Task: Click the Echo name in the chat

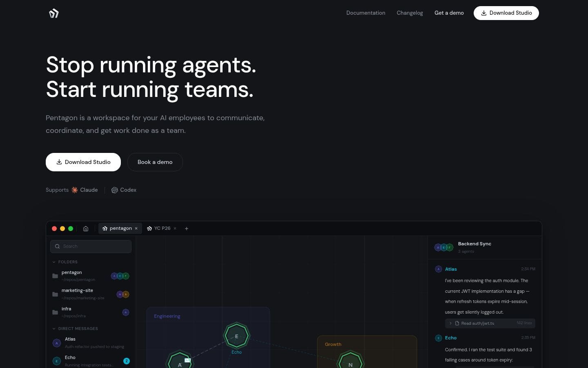Action: click(451, 338)
